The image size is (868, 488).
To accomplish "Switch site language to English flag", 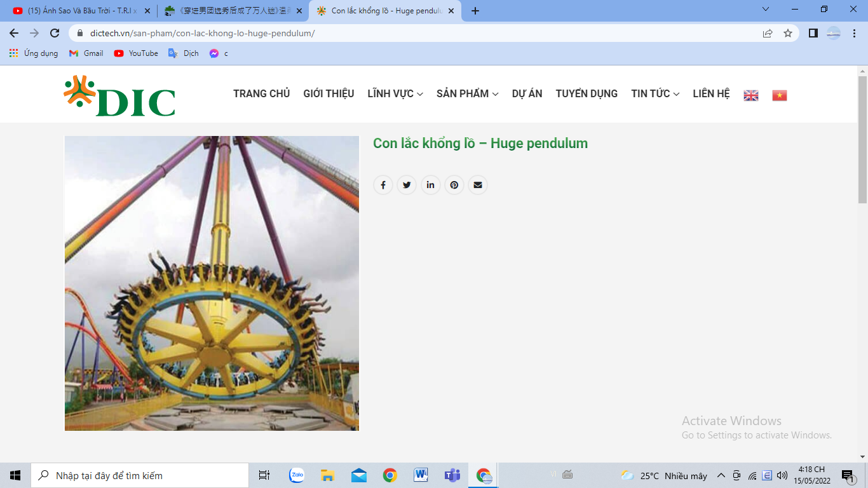I will point(751,95).
